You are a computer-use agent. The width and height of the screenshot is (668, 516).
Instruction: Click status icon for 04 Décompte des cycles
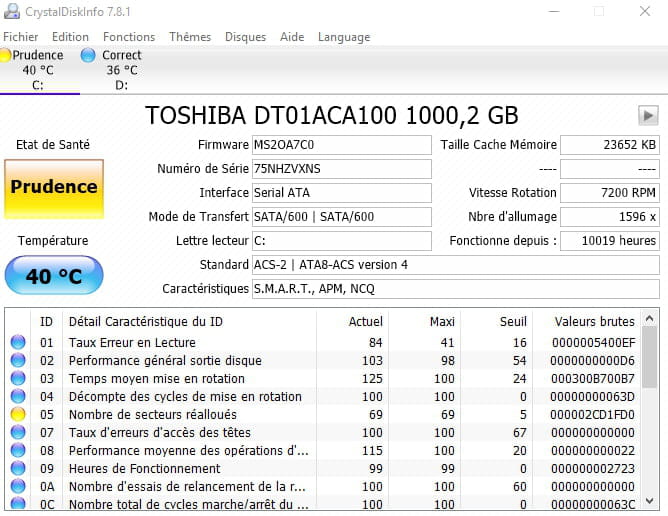click(x=18, y=396)
